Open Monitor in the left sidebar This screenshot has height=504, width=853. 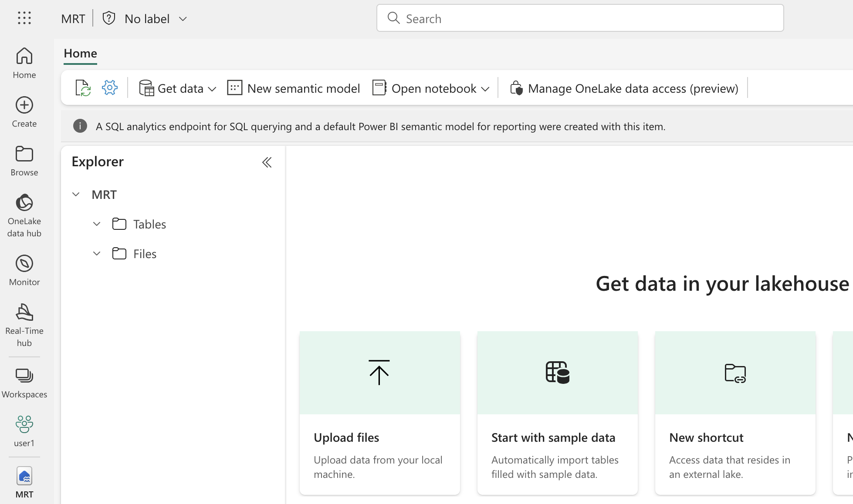[x=24, y=270]
